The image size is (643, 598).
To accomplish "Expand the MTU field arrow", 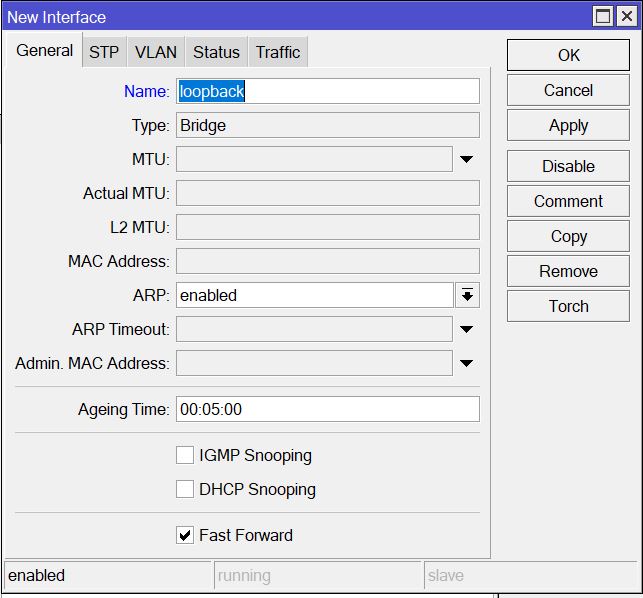I will pos(467,159).
